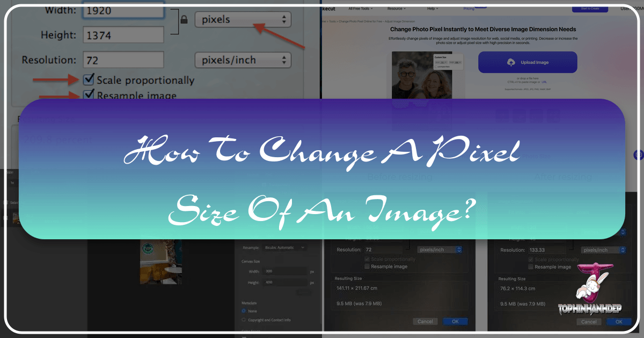
Task: Select the None metadata radio button
Action: 244,311
